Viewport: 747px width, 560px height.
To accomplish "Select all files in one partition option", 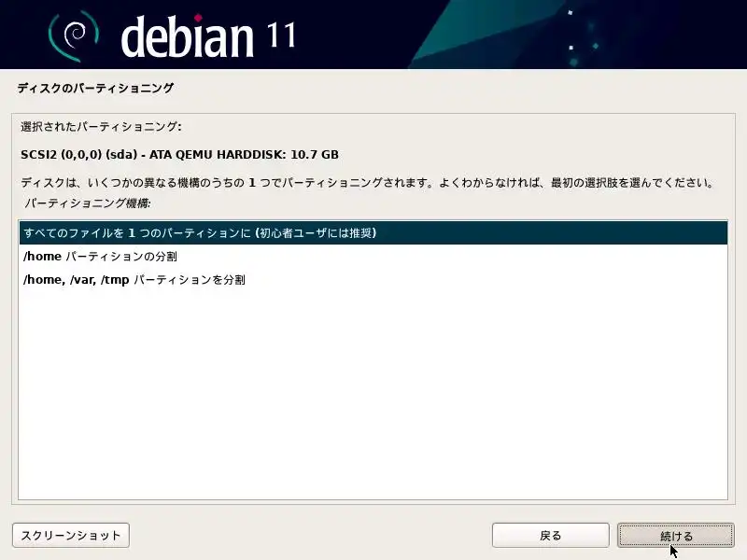I will (x=373, y=232).
